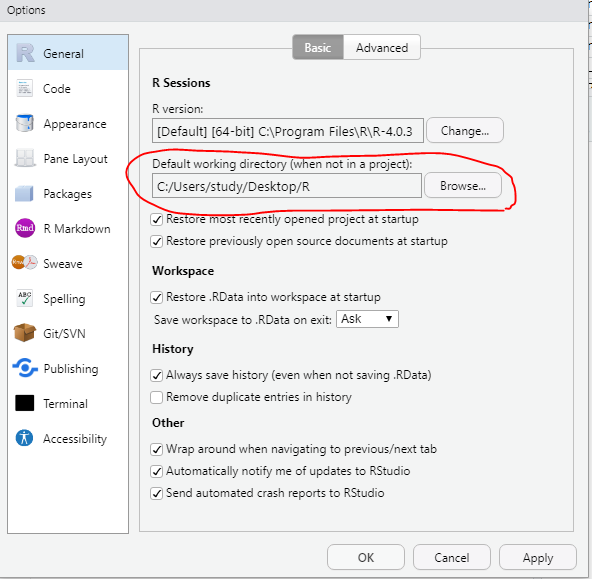Toggle Restore previously open source documents checkbox
Image resolution: width=592 pixels, height=579 pixels.
click(156, 242)
